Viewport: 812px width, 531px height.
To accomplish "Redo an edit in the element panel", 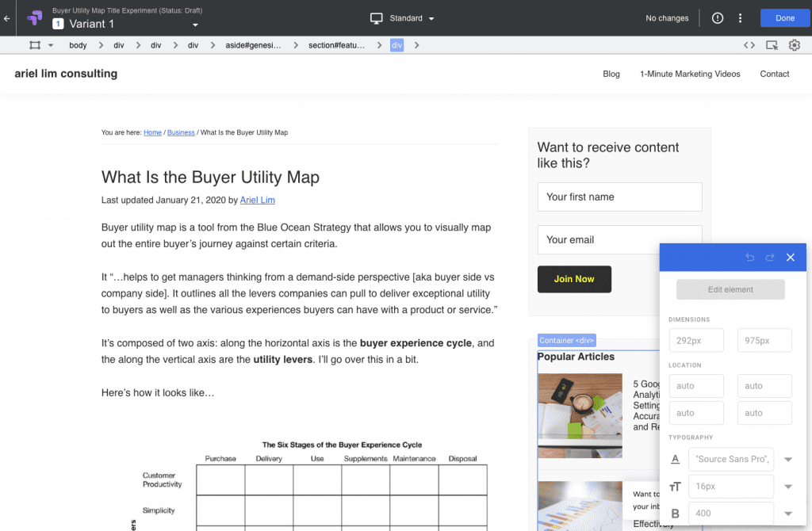I will click(769, 258).
